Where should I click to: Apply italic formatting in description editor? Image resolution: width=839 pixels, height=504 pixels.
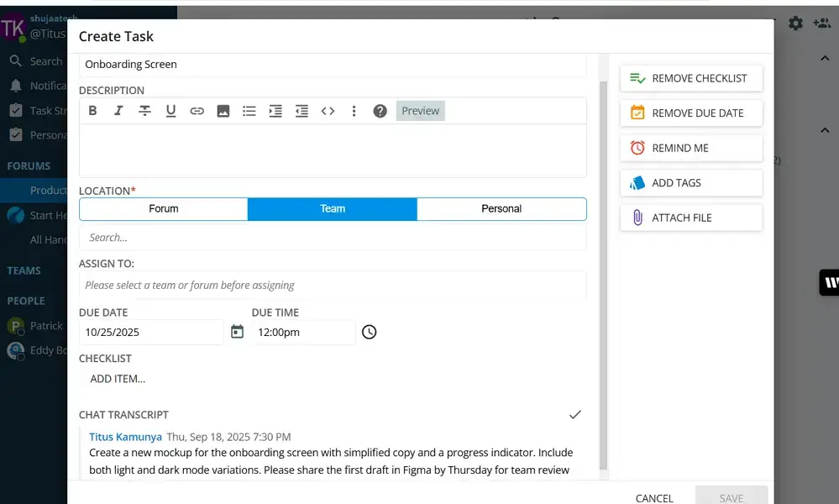click(118, 111)
